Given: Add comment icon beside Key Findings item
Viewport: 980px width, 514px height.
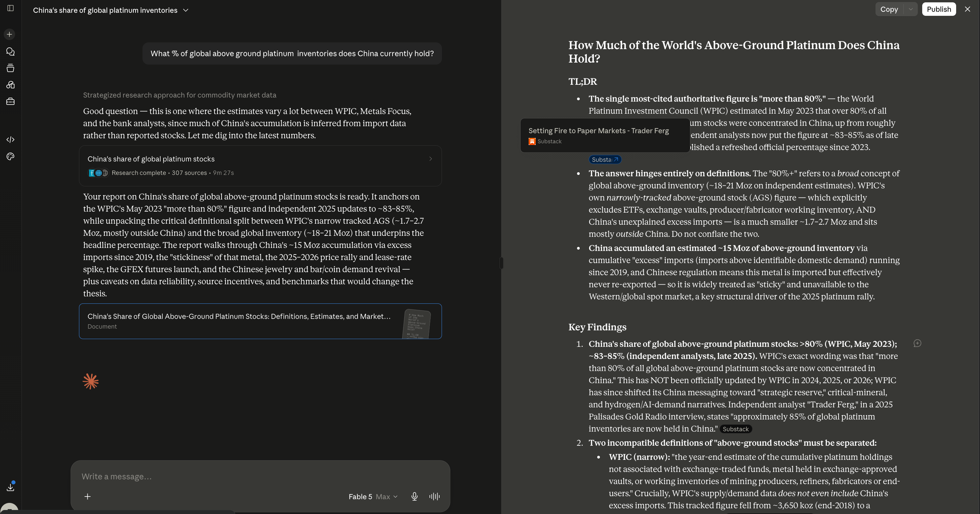Looking at the screenshot, I should click(x=917, y=343).
